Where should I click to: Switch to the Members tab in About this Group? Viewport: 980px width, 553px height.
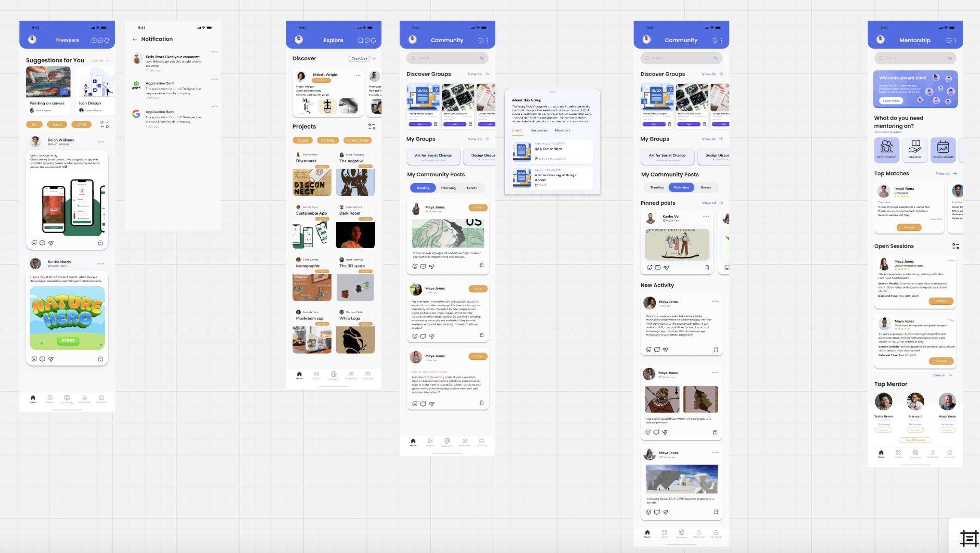pos(563,130)
